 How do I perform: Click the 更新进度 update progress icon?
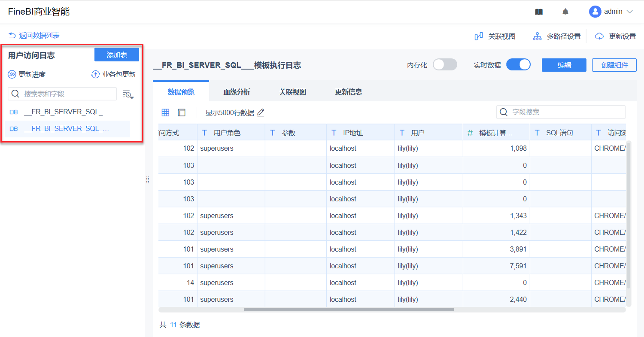[12, 75]
